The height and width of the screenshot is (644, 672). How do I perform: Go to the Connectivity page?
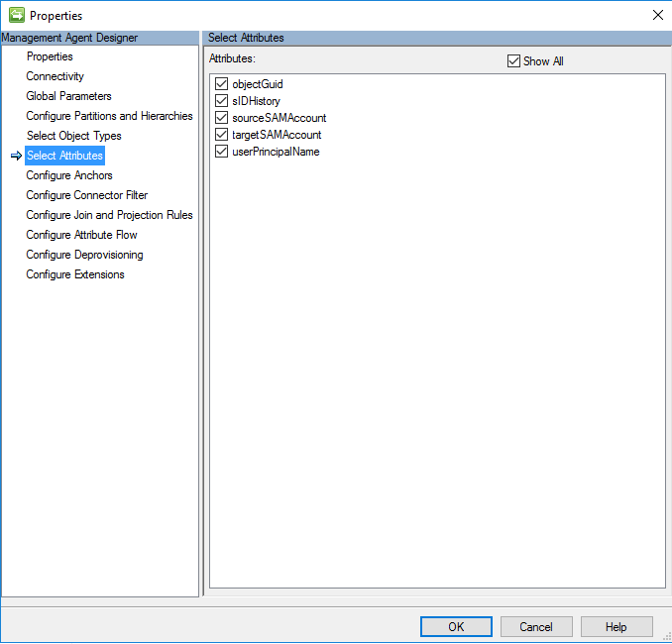55,76
